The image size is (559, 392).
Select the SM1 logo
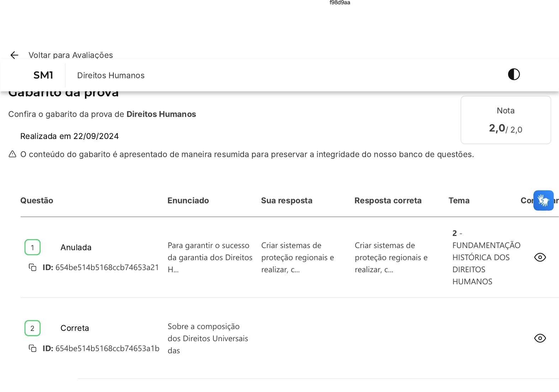[43, 75]
